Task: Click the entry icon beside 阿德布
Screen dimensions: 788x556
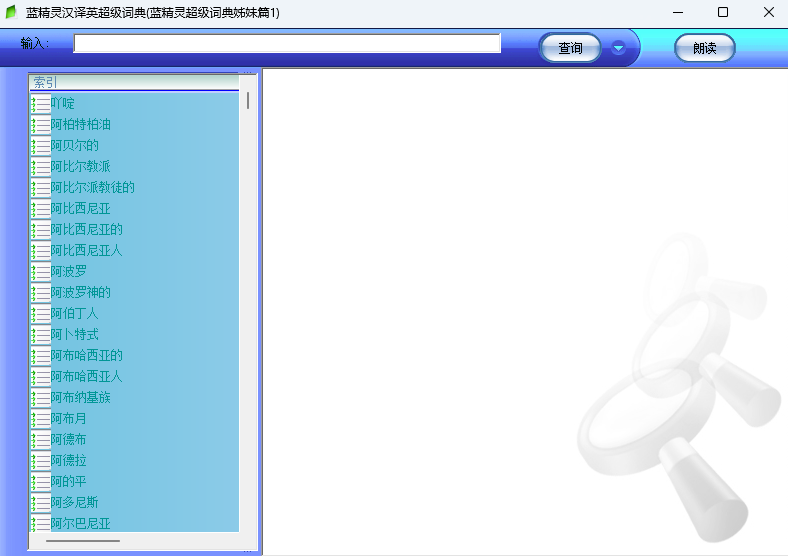Action: coord(41,440)
